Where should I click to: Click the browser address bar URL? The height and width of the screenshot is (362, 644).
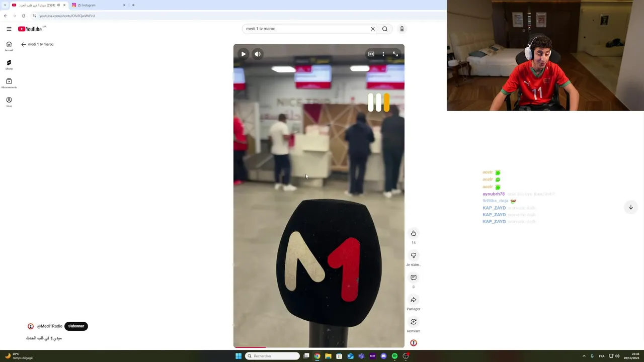pyautogui.click(x=67, y=16)
